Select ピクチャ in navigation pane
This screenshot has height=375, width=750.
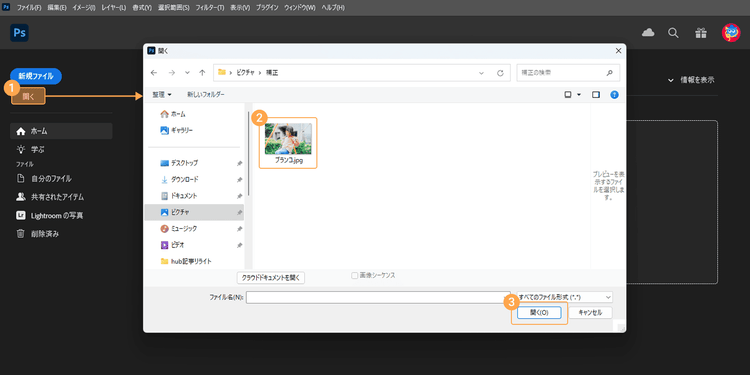194,212
